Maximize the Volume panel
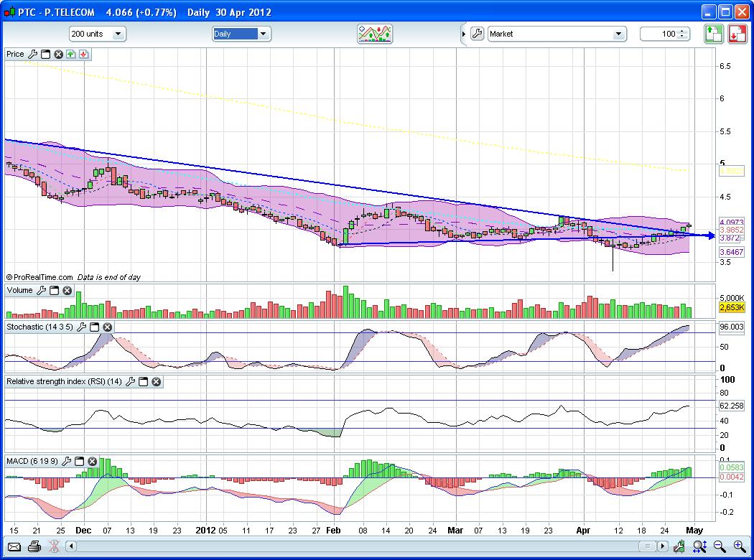This screenshot has width=754, height=560. coord(55,290)
